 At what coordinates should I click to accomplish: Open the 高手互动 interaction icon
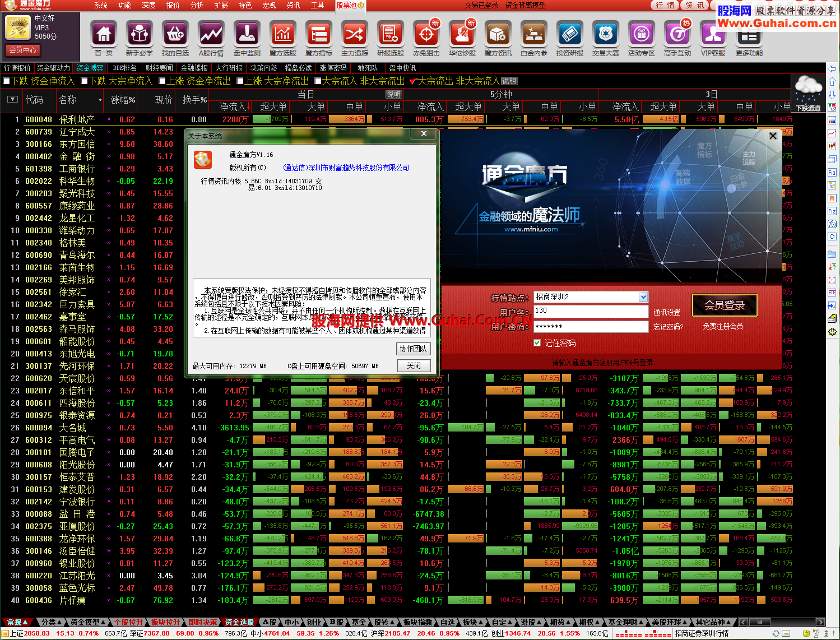coord(677,35)
